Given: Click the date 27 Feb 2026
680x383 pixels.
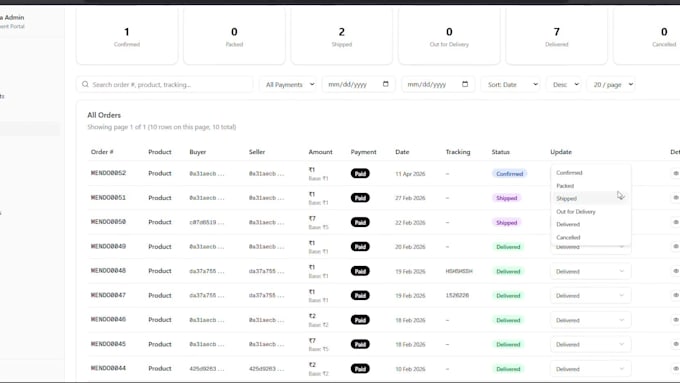Looking at the screenshot, I should pos(410,198).
